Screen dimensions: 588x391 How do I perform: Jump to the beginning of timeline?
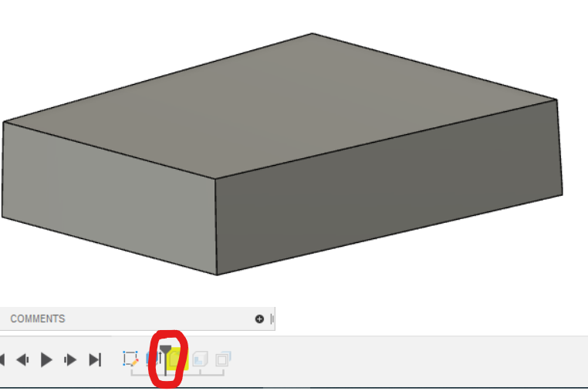(x=2, y=359)
